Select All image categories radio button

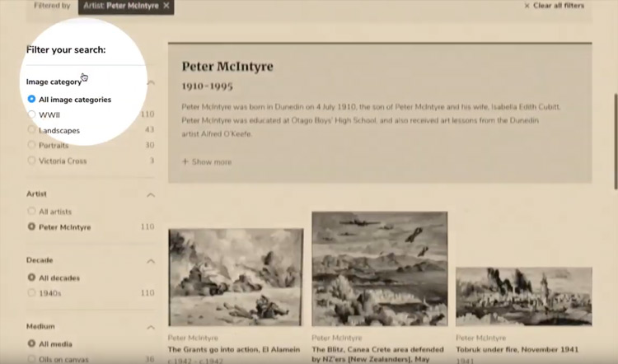[x=31, y=99]
